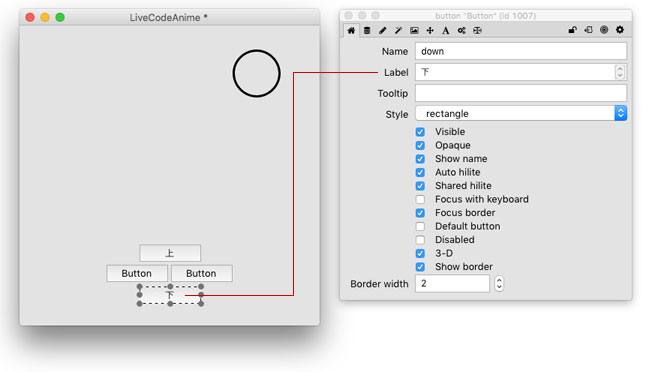Disable Auto hilite option

click(x=420, y=172)
